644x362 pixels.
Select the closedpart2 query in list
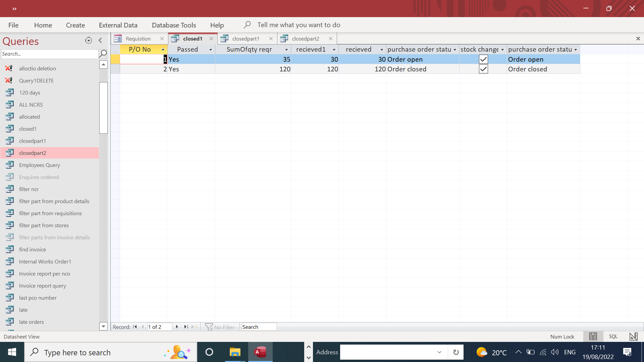[50, 153]
